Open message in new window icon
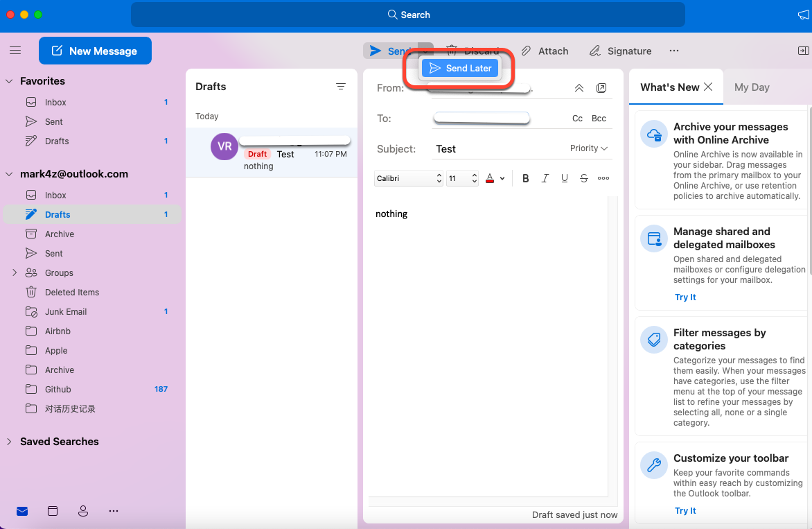Image resolution: width=812 pixels, height=529 pixels. 601,88
